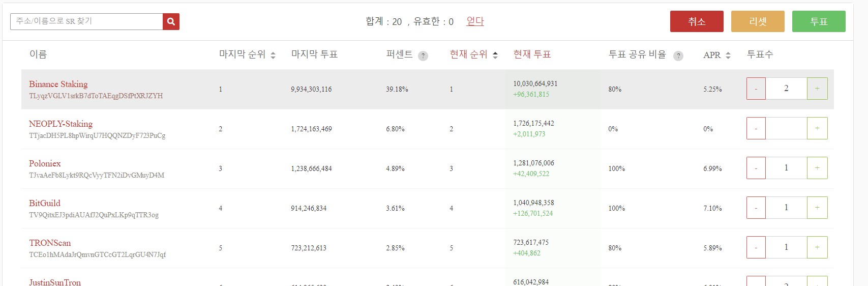Click the Poloniex vote count field

click(x=786, y=168)
